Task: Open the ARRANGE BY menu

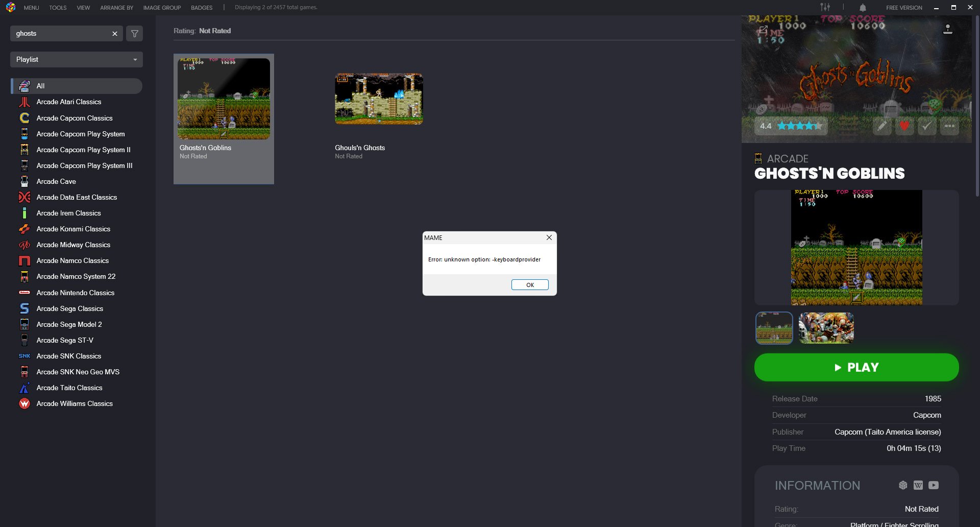Action: (116, 8)
